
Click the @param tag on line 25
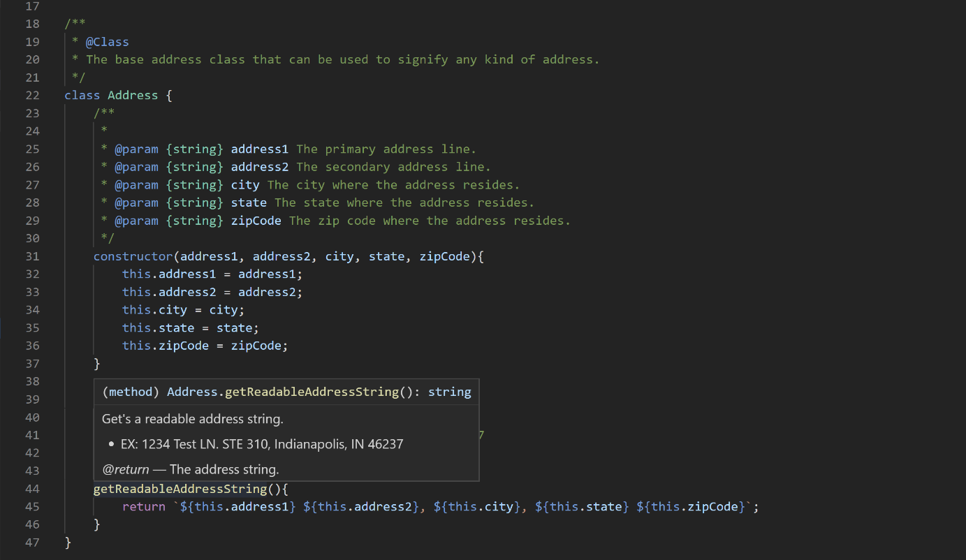pos(136,149)
